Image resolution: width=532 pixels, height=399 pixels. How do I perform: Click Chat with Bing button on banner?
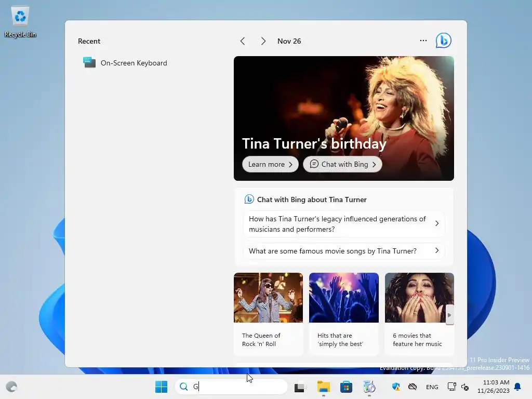point(342,164)
